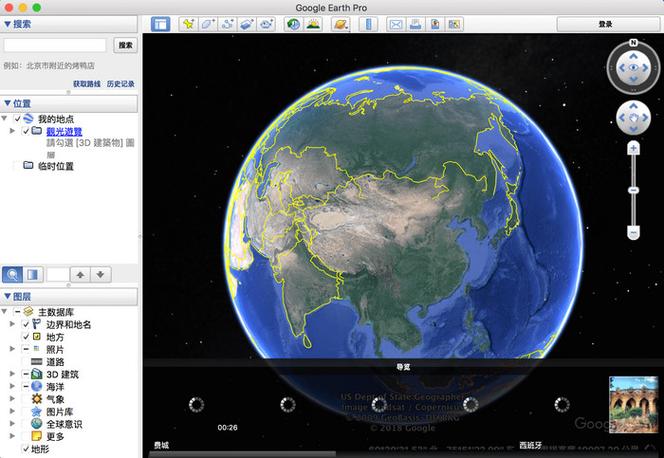Move selected item down with arrow button

tap(100, 275)
